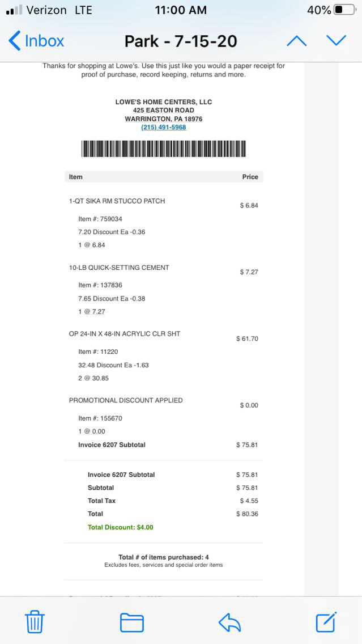Call Lowe's phone number (215) 491-5968
This screenshot has height=644, width=362.
click(x=164, y=127)
